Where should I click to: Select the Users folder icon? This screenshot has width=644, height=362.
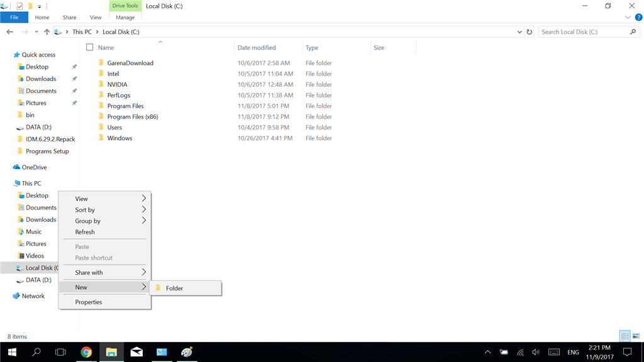click(x=101, y=127)
